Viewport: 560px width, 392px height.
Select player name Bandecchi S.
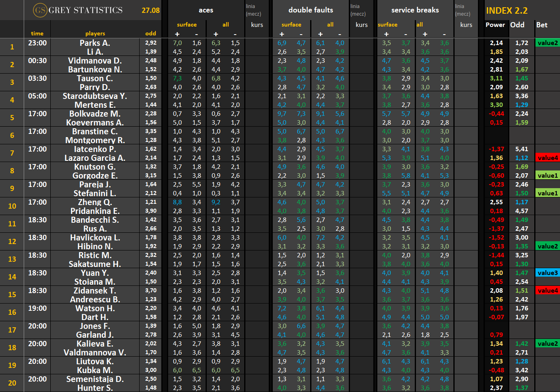95,220
